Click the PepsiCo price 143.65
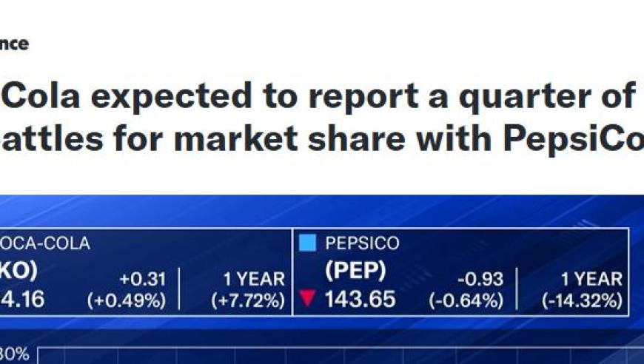Screen dimensions: 644x364 (360, 299)
